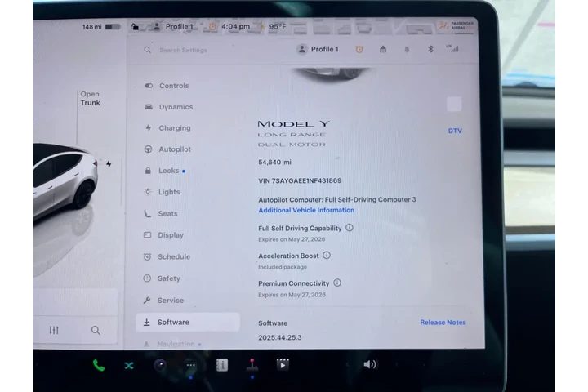This screenshot has width=588, height=392.
Task: Open the Display settings section
Action: (170, 235)
